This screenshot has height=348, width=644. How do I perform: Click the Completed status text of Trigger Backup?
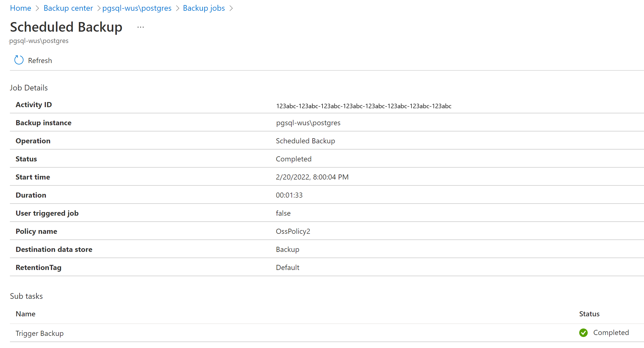point(611,332)
